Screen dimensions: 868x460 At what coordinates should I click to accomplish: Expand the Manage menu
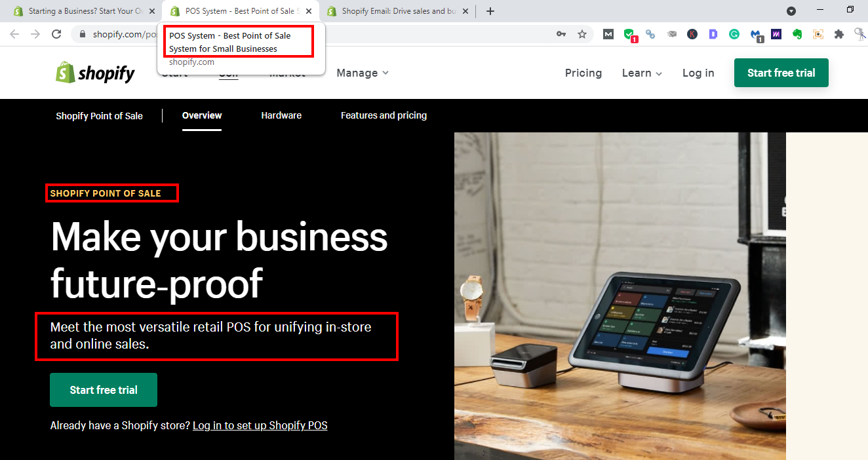point(363,73)
